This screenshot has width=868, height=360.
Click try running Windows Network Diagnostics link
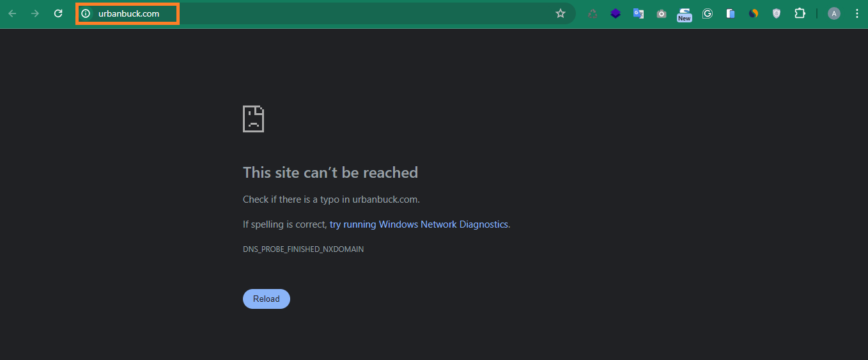click(419, 224)
